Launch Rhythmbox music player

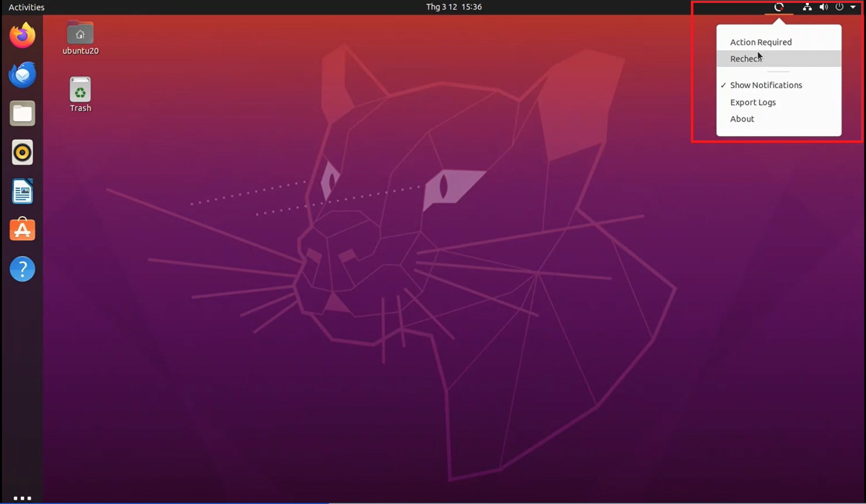[x=22, y=152]
